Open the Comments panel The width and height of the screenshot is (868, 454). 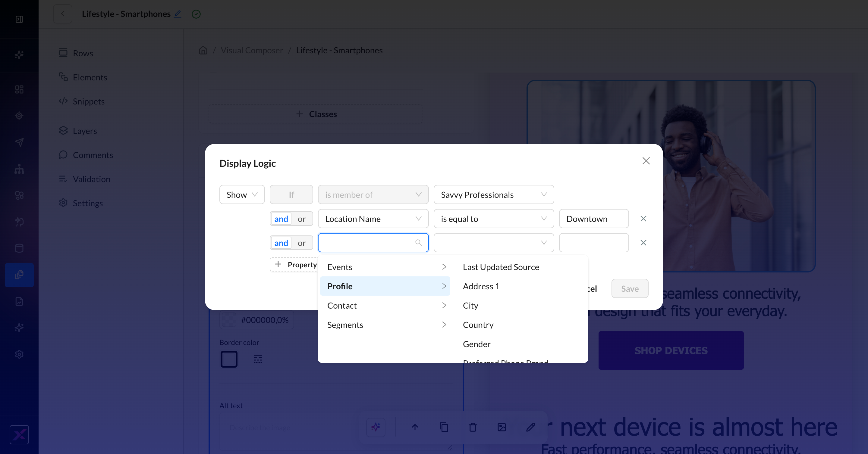[86, 155]
